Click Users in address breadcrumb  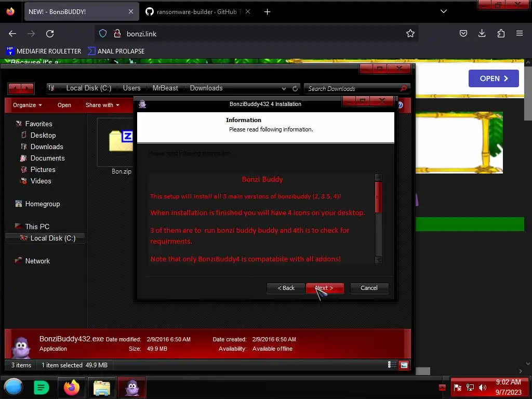(x=131, y=88)
